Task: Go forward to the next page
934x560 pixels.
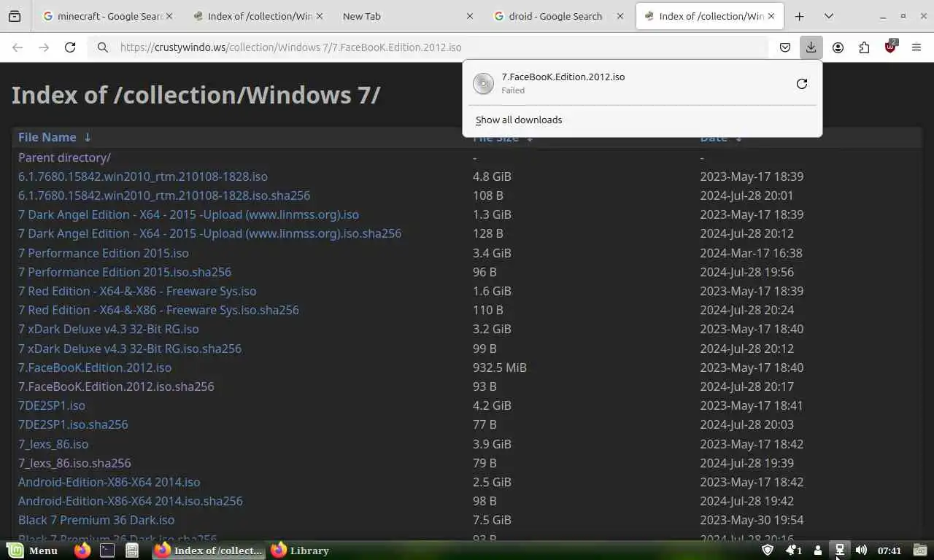Action: 44,47
